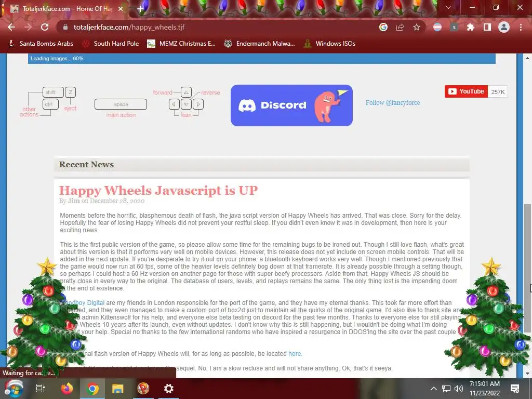Open the South Hard Pole bookmark
Image resolution: width=532 pixels, height=399 pixels.
(111, 44)
